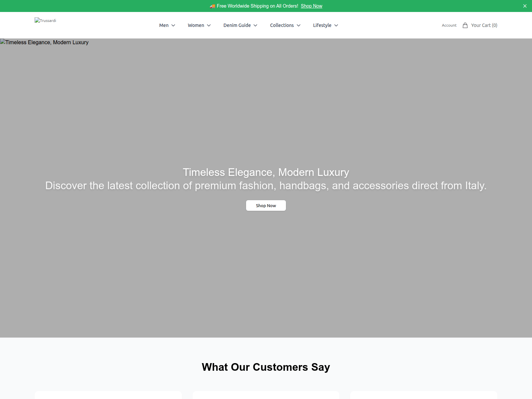Select Collections in navigation
532x399 pixels.
[x=282, y=25]
